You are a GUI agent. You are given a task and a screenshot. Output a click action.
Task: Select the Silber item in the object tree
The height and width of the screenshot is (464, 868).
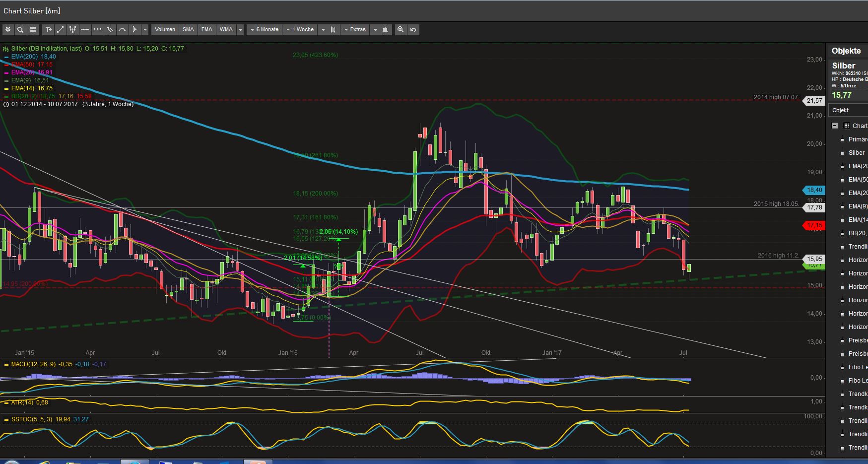857,153
